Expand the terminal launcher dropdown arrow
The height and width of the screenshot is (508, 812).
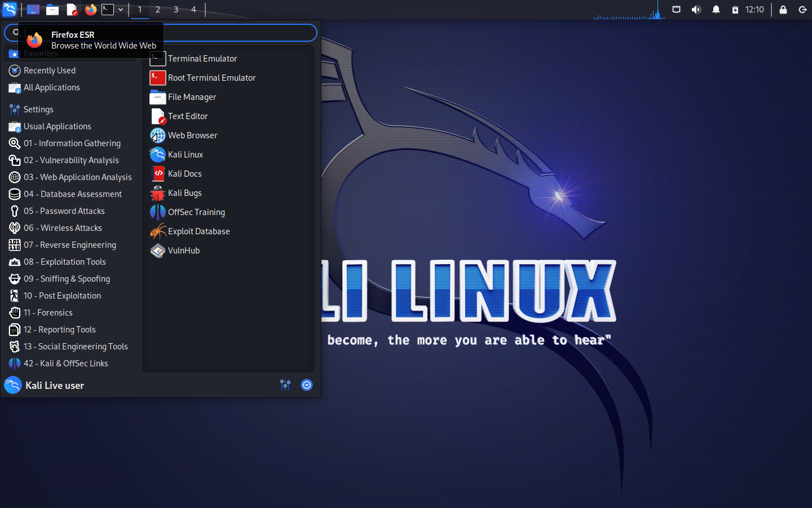(120, 10)
